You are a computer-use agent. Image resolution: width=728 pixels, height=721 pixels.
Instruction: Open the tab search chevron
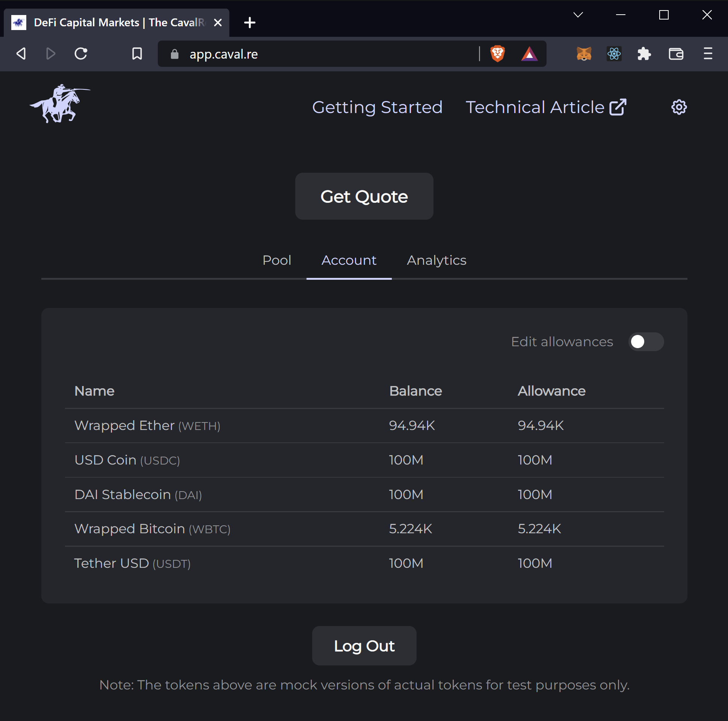coord(578,15)
